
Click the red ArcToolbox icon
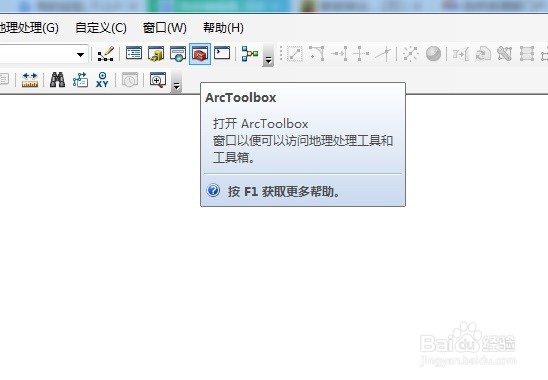(x=200, y=54)
